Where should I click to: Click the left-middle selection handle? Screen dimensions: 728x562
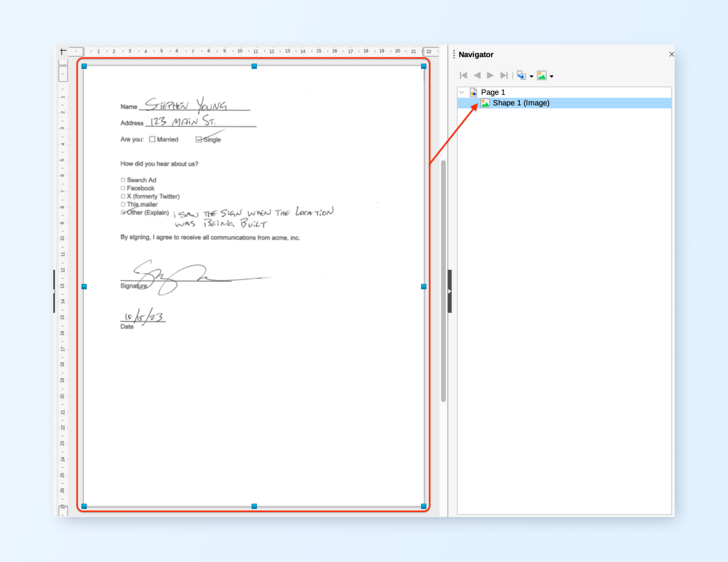click(84, 287)
